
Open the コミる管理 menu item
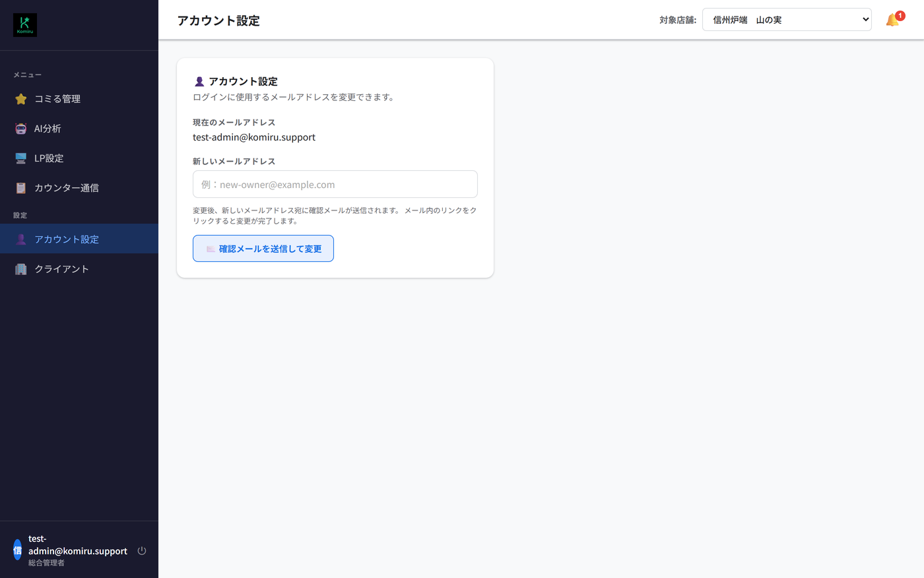79,99
